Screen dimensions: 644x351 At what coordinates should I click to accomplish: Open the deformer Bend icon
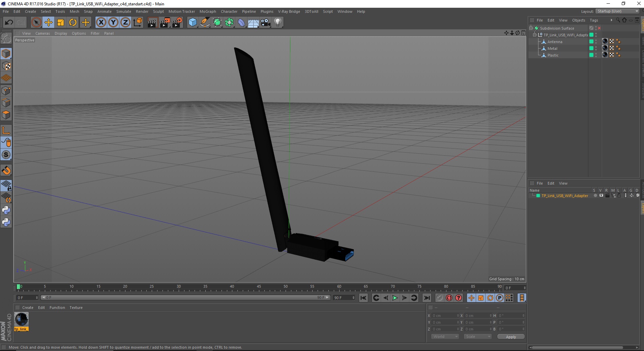241,23
